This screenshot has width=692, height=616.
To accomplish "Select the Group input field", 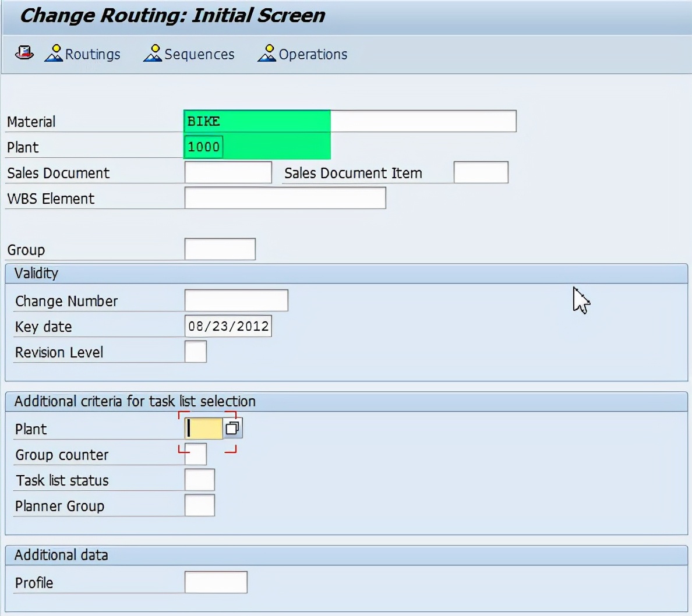I will point(220,250).
